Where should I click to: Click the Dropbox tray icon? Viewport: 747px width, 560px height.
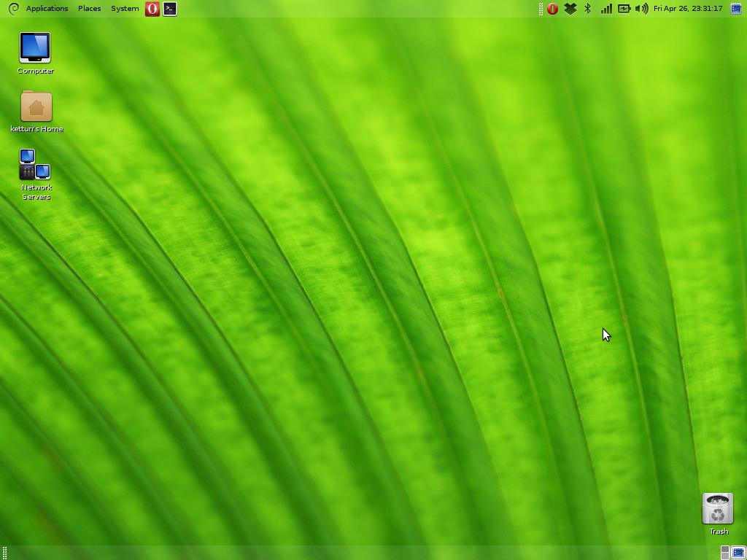tap(570, 9)
